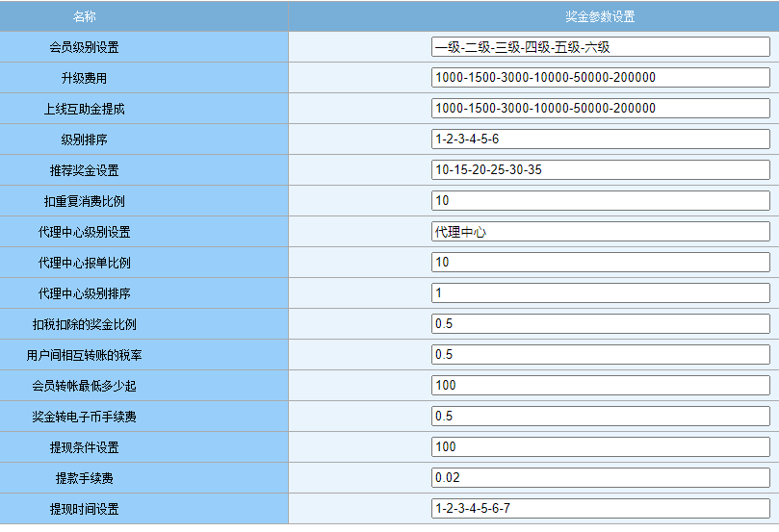Click the 奖金参数设置 column header
Screen dimensions: 779x532
coord(599,16)
